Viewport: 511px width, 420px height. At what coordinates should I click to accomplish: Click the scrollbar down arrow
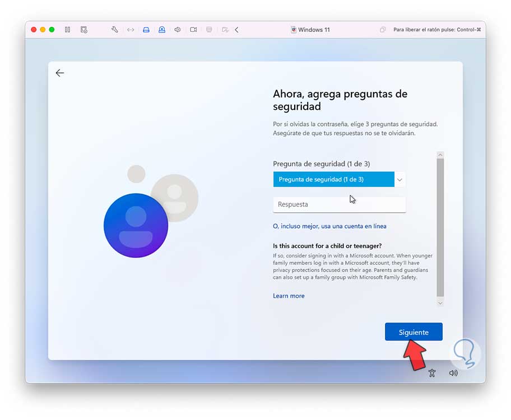pyautogui.click(x=440, y=303)
